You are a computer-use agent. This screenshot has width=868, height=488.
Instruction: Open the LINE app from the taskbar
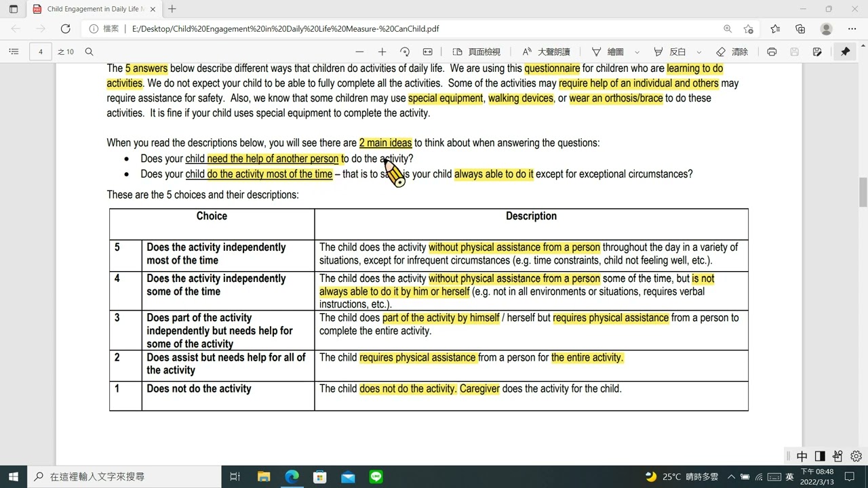point(376,476)
